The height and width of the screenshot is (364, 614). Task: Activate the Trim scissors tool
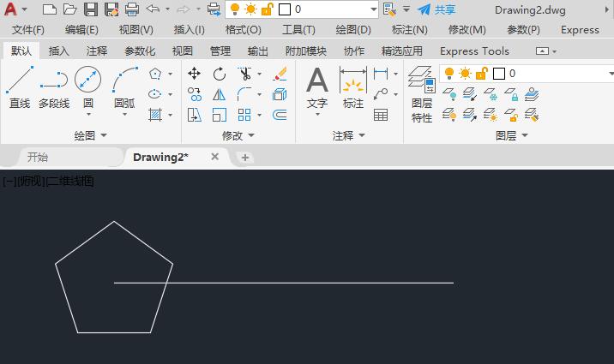click(x=244, y=74)
